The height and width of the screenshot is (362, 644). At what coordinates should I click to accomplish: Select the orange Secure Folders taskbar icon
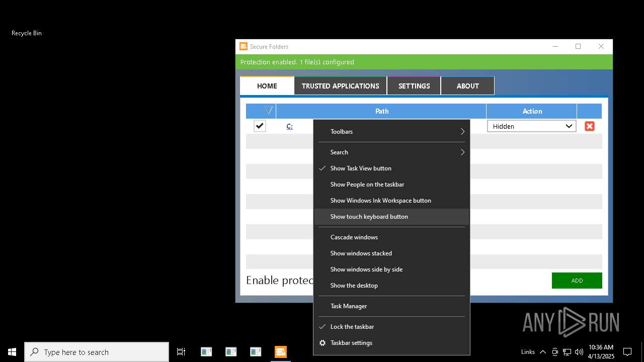pos(281,352)
